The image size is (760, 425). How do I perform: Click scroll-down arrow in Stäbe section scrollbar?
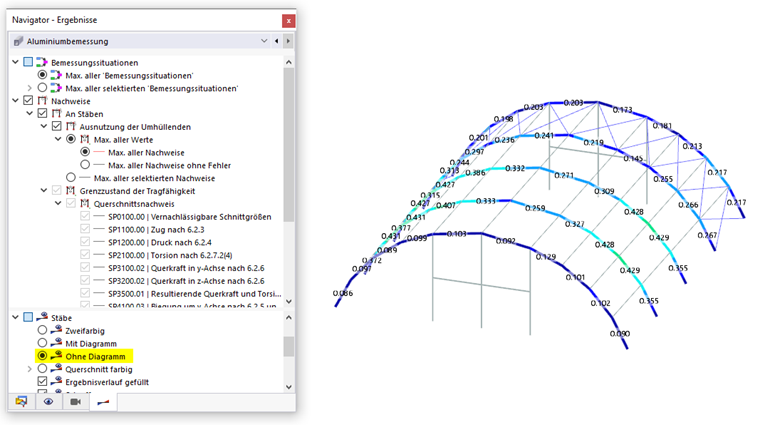pyautogui.click(x=289, y=387)
